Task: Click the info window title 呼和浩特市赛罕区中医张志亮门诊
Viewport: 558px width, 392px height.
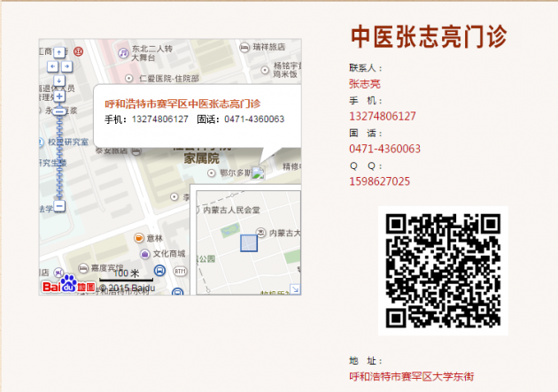Action: coord(182,104)
